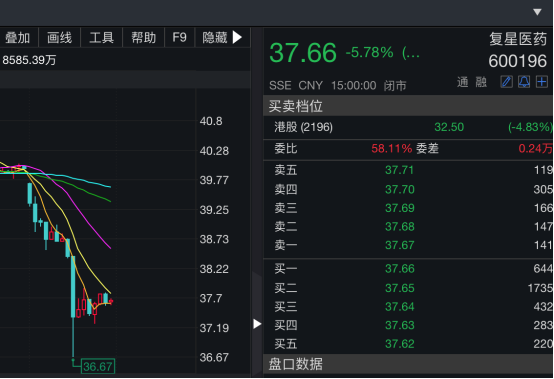Click the (-4.83%) Hong Kong change

point(530,127)
